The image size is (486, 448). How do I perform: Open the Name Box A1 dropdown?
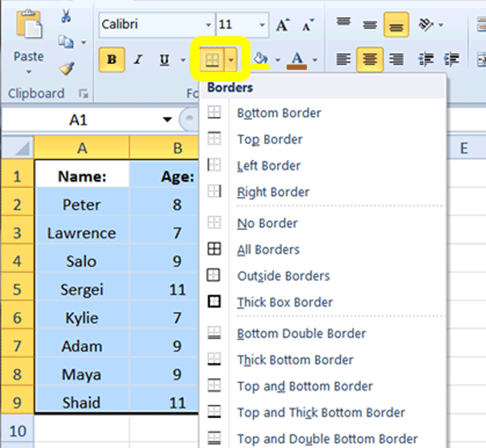click(x=168, y=119)
